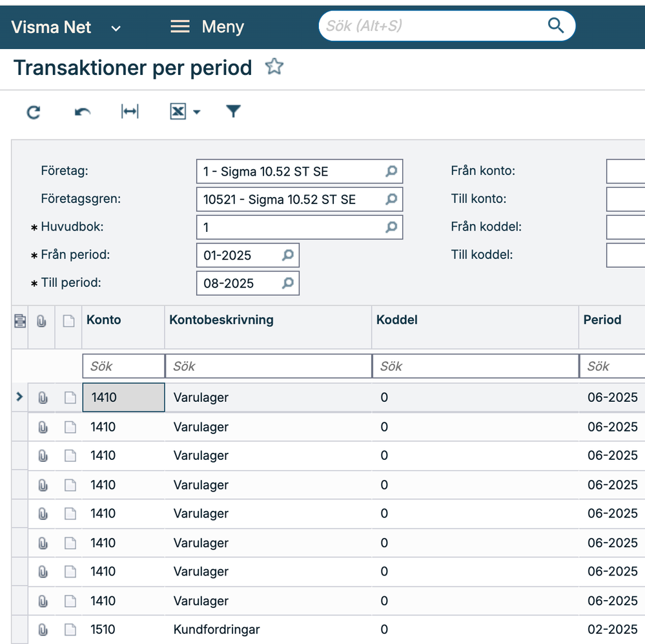Click the attachment paperclip column header

[x=41, y=320]
